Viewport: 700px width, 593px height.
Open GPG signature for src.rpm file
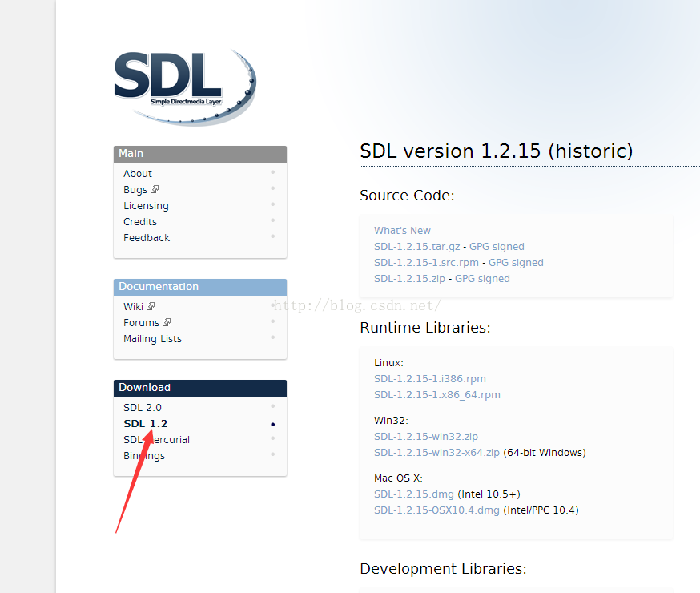click(x=516, y=263)
